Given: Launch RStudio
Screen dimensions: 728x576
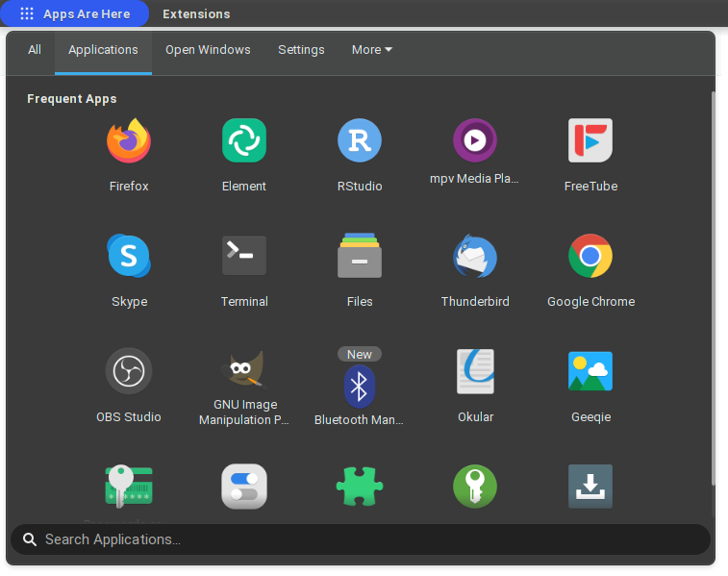Looking at the screenshot, I should tap(360, 140).
